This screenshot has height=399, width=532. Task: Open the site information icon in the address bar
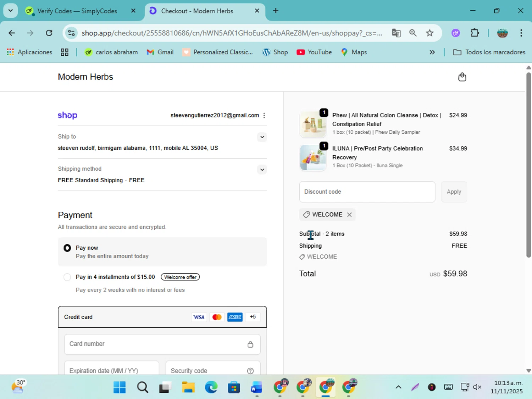tap(71, 33)
